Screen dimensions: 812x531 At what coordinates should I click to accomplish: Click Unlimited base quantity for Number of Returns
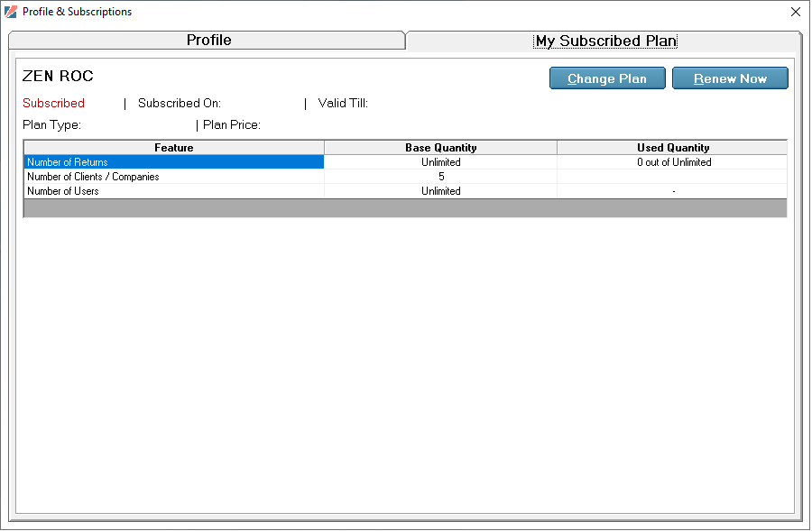(x=440, y=162)
